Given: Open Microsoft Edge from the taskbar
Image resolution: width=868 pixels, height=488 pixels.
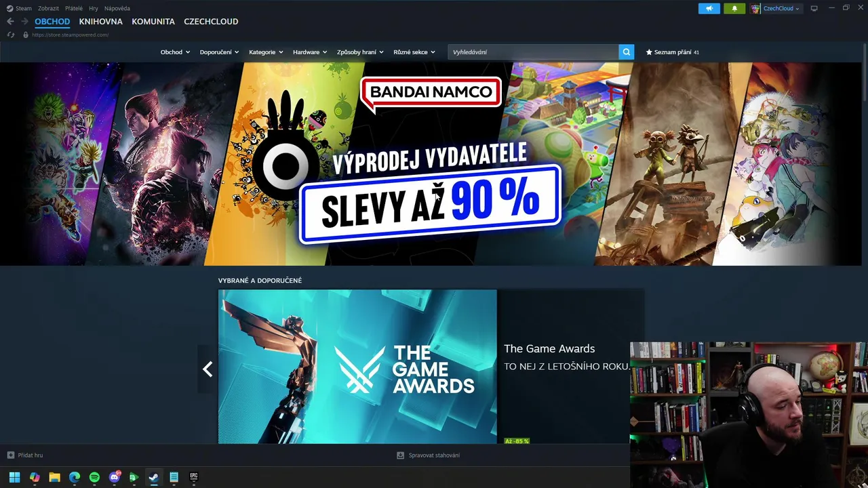Looking at the screenshot, I should (75, 477).
